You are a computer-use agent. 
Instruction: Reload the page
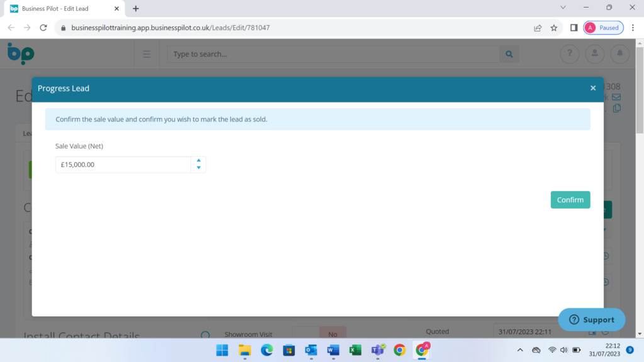43,28
